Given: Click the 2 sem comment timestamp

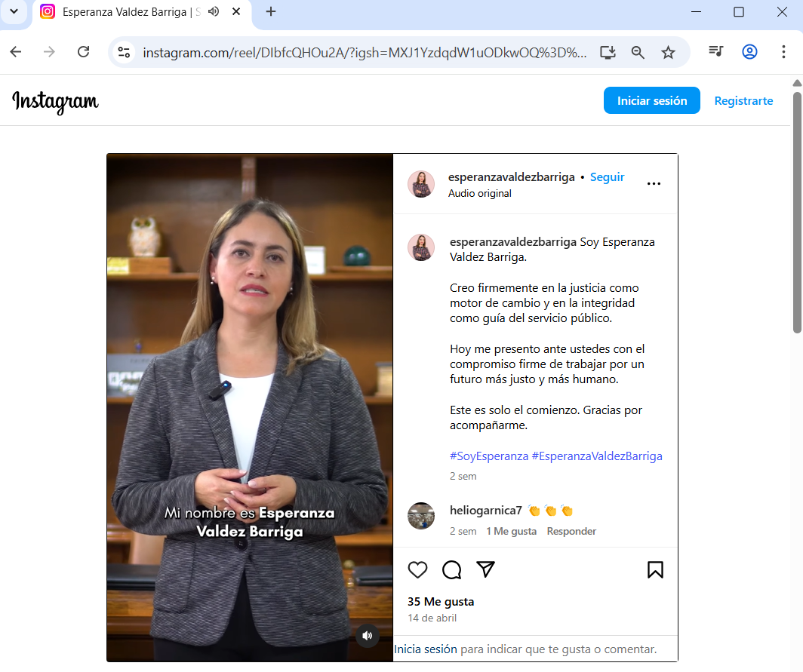Looking at the screenshot, I should click(463, 531).
